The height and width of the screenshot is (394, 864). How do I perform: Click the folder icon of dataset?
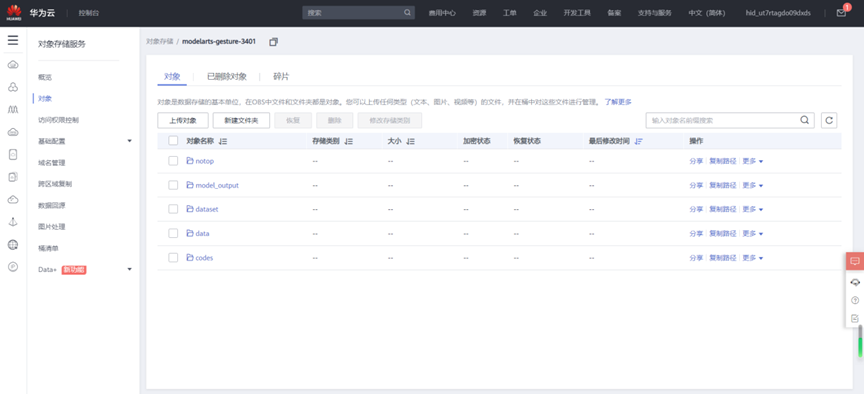coord(190,209)
